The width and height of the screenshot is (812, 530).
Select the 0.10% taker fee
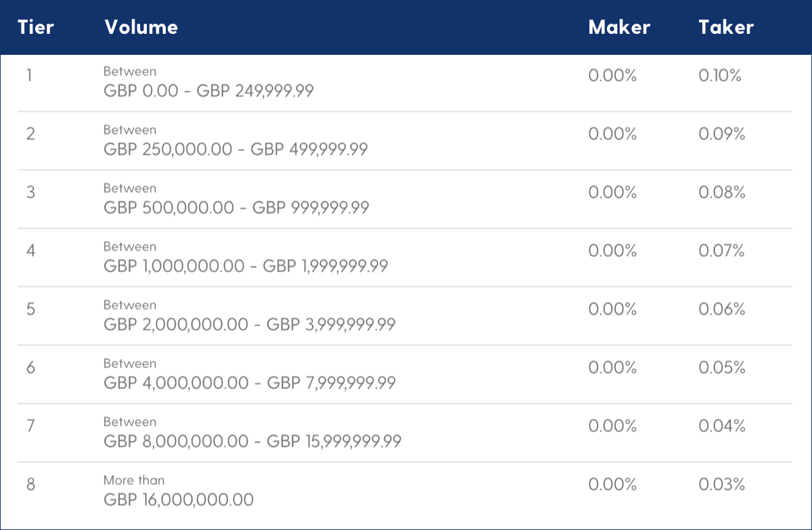click(720, 75)
